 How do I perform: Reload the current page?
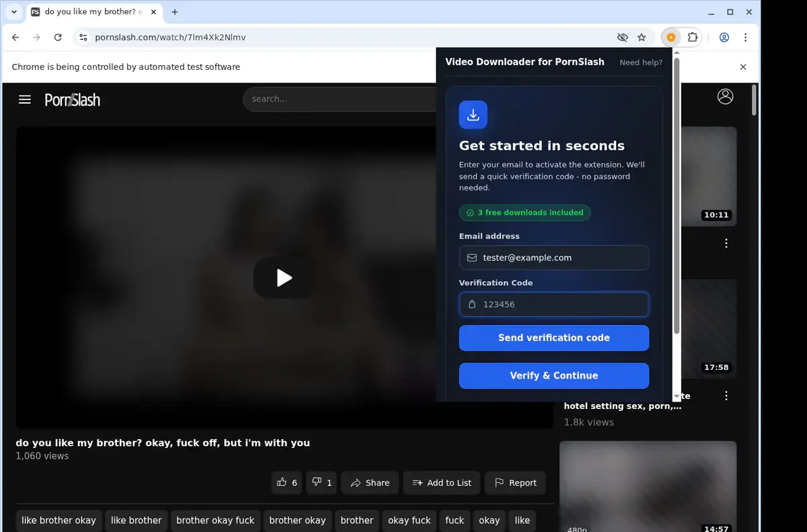pyautogui.click(x=58, y=38)
